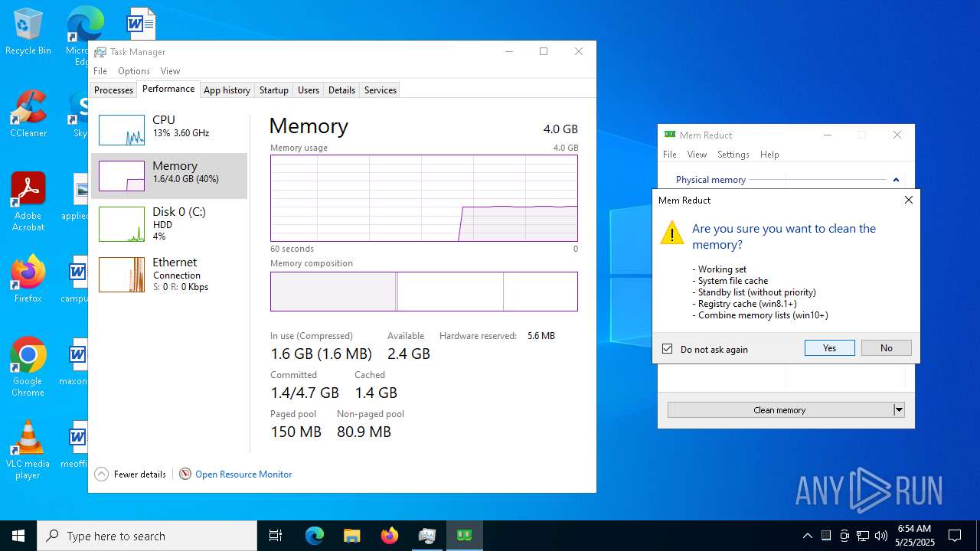Maximize the Task Manager window
This screenshot has height=551, width=980.
click(x=544, y=52)
